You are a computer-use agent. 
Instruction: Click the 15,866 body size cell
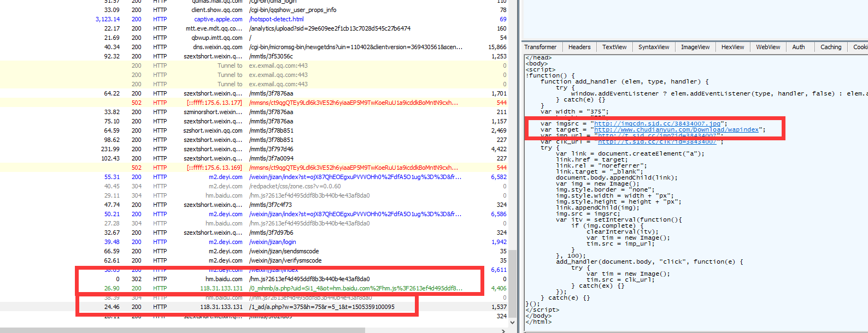click(497, 47)
